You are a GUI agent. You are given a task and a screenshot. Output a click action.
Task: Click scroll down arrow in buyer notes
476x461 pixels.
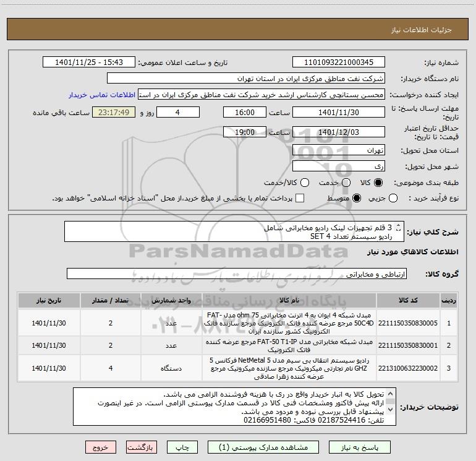[x=391, y=410]
